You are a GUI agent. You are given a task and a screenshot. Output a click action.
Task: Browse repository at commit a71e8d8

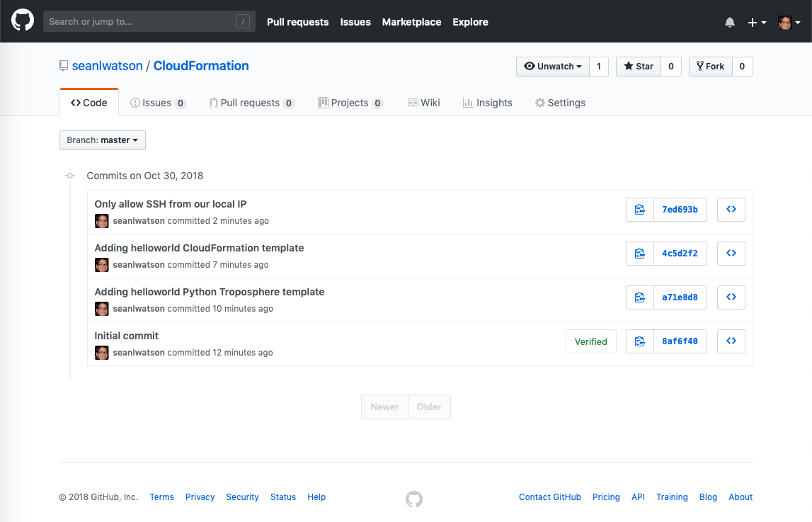[x=731, y=297]
